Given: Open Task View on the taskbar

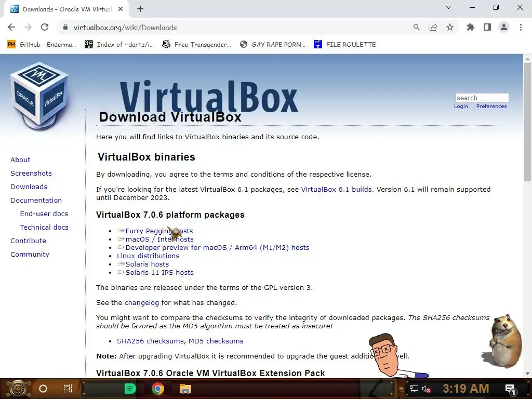Looking at the screenshot, I should coord(68,389).
